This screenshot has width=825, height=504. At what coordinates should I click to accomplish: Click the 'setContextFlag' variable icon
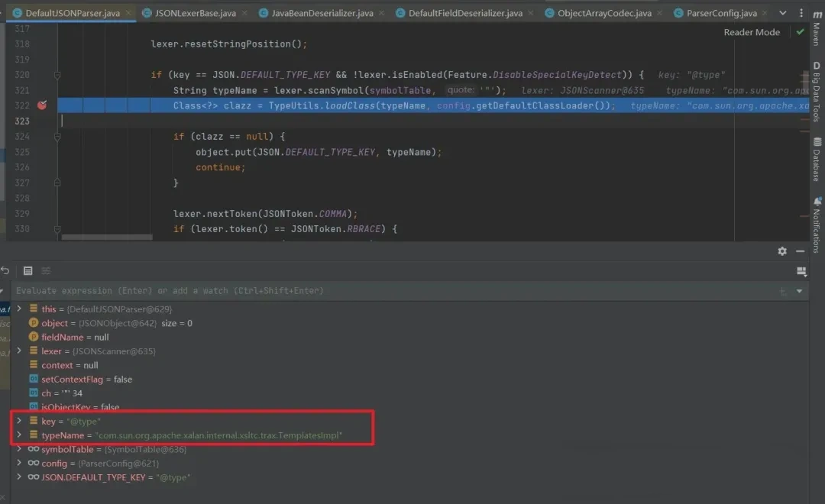[34, 379]
